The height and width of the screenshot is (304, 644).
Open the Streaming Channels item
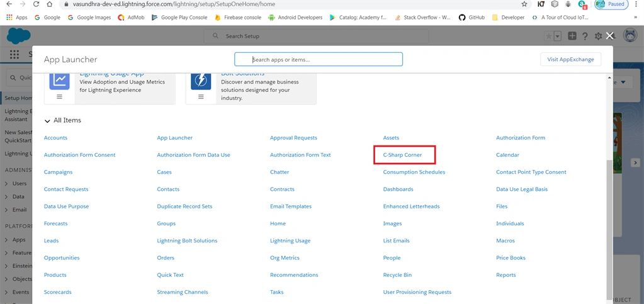click(x=183, y=292)
